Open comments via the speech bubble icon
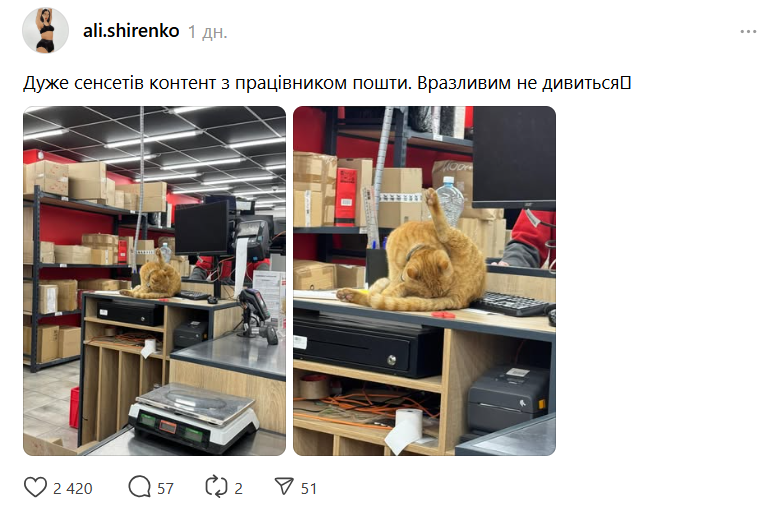 [x=139, y=487]
